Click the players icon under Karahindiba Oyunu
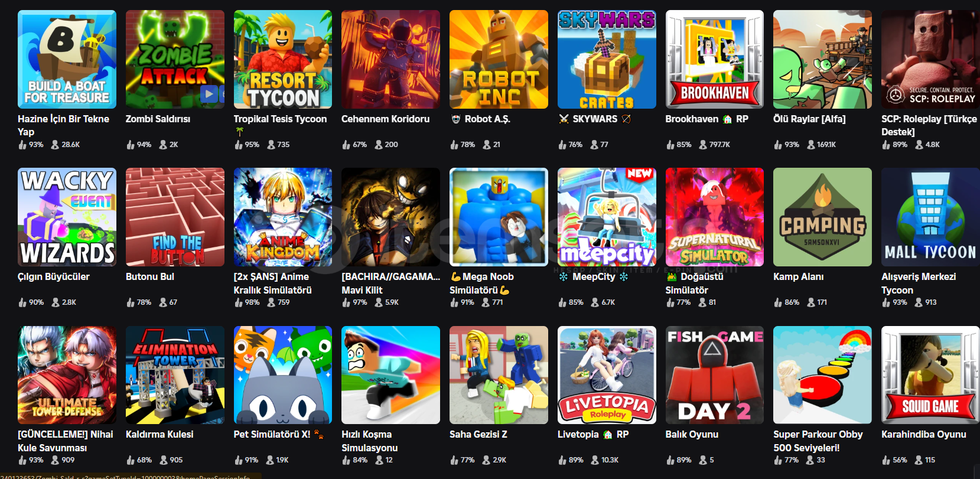Screen dimensions: 980x479 [919, 460]
